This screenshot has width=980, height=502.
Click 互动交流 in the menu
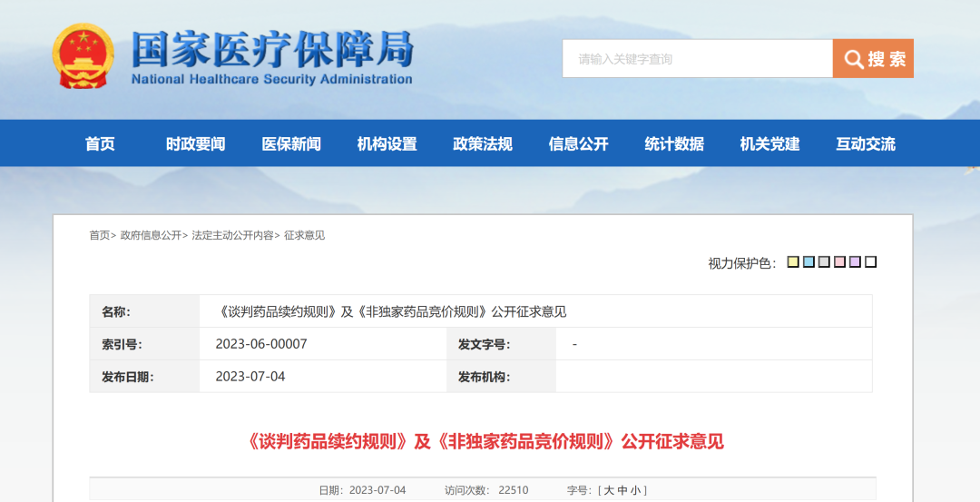click(x=865, y=143)
